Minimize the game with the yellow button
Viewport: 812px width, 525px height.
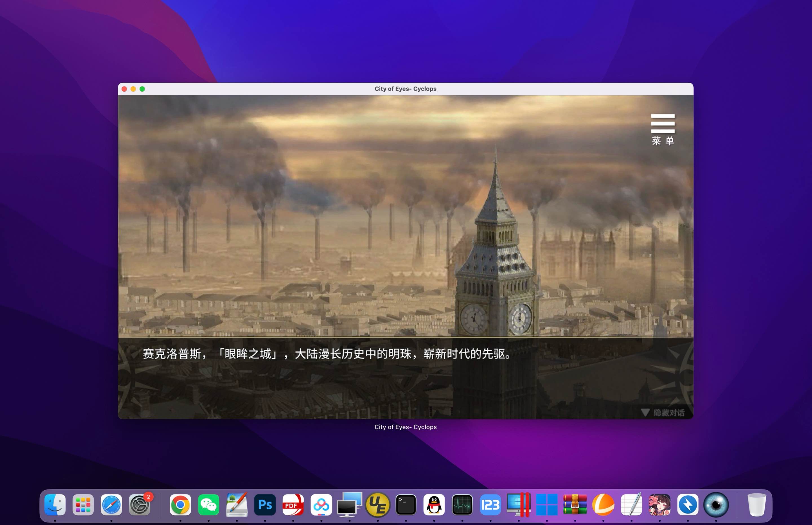point(133,89)
